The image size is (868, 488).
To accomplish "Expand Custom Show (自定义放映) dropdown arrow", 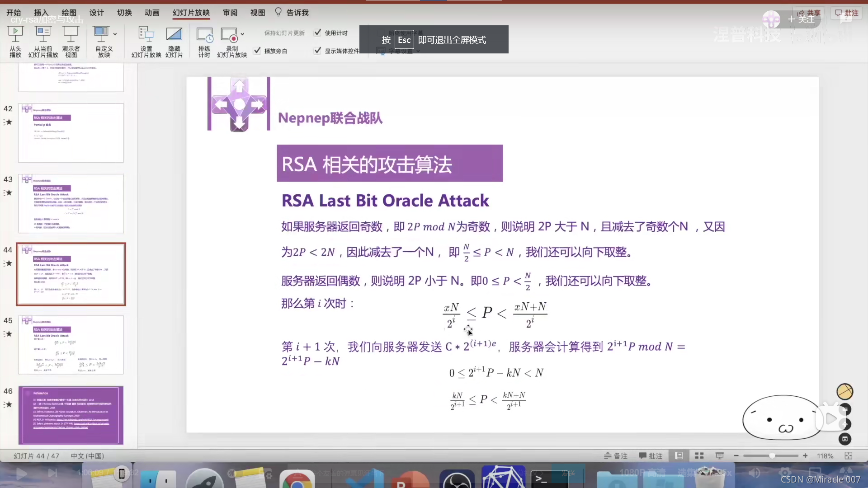I will [x=115, y=34].
